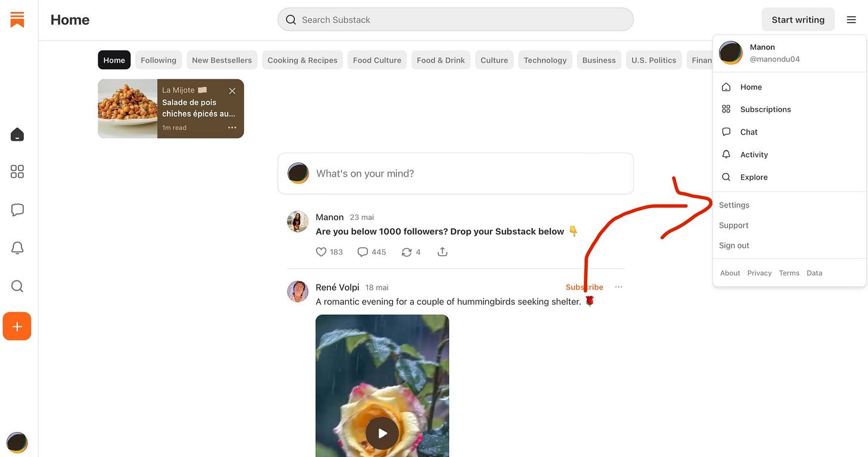Image resolution: width=868 pixels, height=457 pixels.
Task: Open Support from the dropdown menu
Action: coord(733,226)
